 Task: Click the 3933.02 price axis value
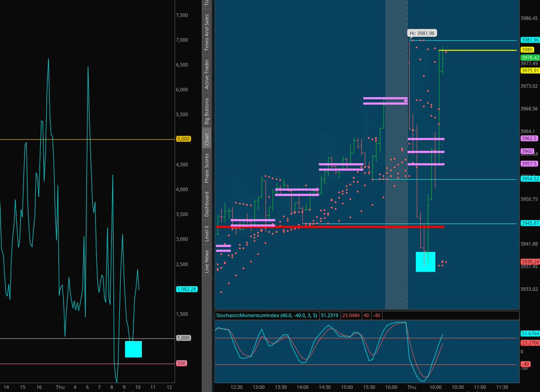529,289
